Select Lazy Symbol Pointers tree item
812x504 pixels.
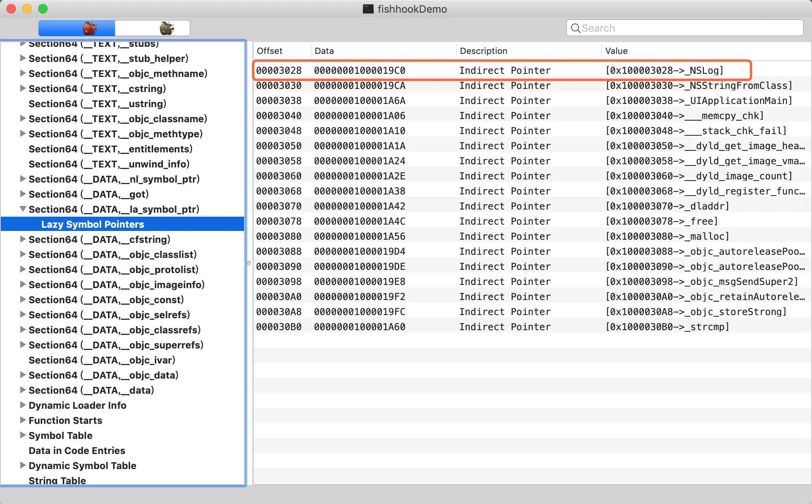92,224
